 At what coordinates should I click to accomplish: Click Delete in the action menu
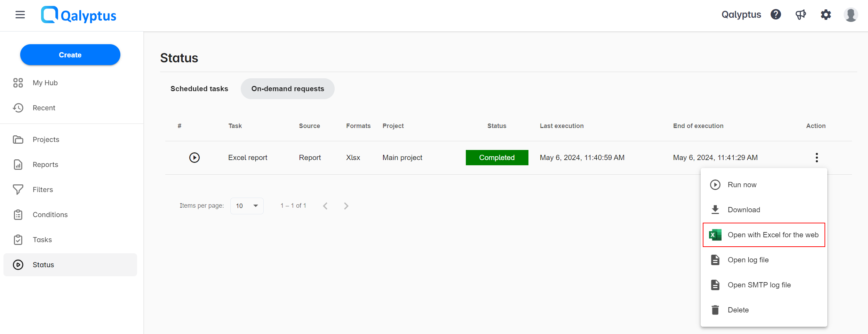[x=738, y=310]
